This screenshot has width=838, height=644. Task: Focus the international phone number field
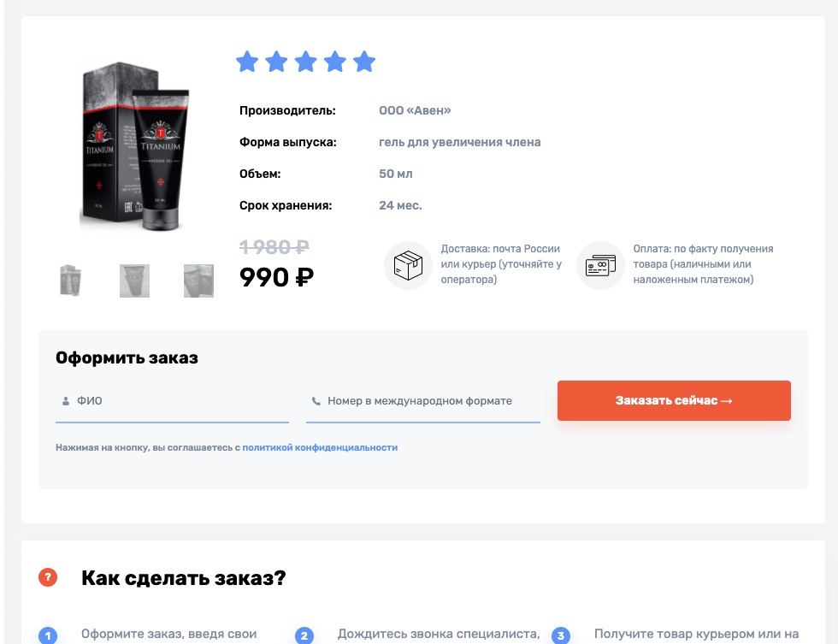click(422, 401)
